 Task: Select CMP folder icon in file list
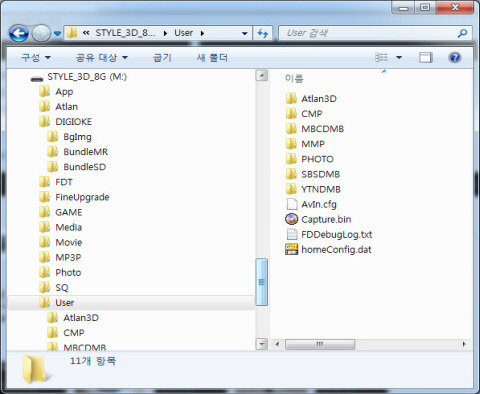[291, 113]
